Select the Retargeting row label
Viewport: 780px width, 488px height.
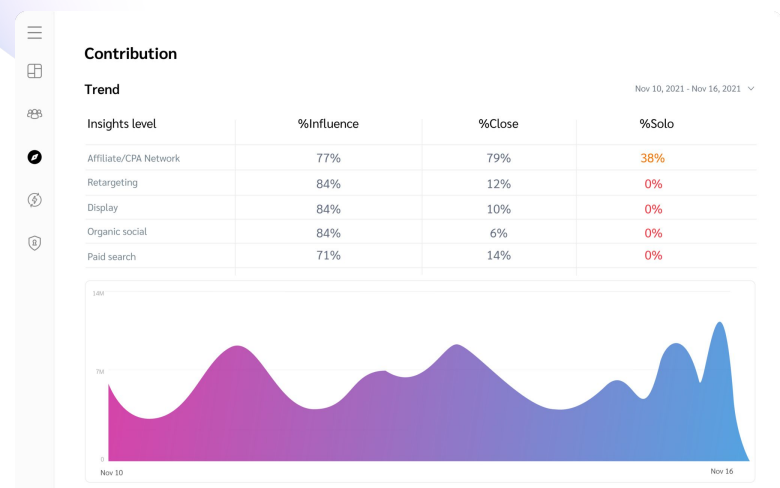click(x=112, y=183)
